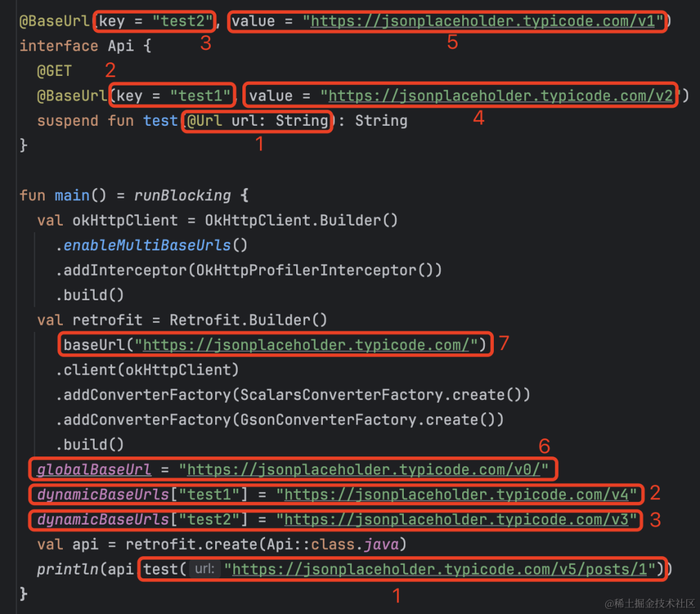Click the runBlocking call

pyautogui.click(x=182, y=195)
